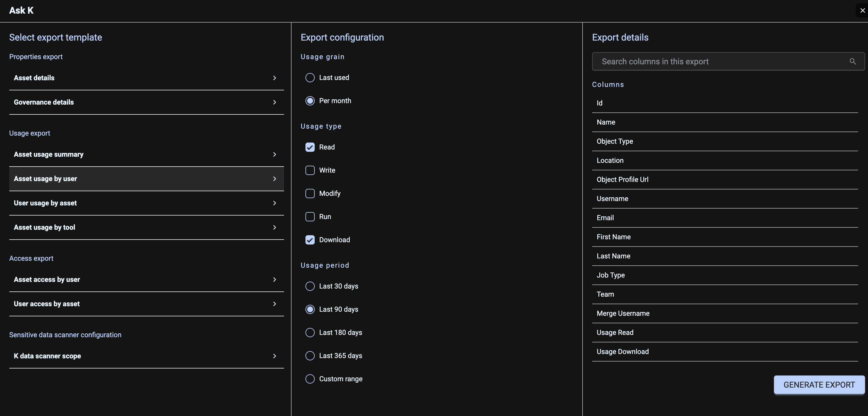Screen dimensions: 868x416
Task: Close the Ask K dialog
Action: coord(862,10)
